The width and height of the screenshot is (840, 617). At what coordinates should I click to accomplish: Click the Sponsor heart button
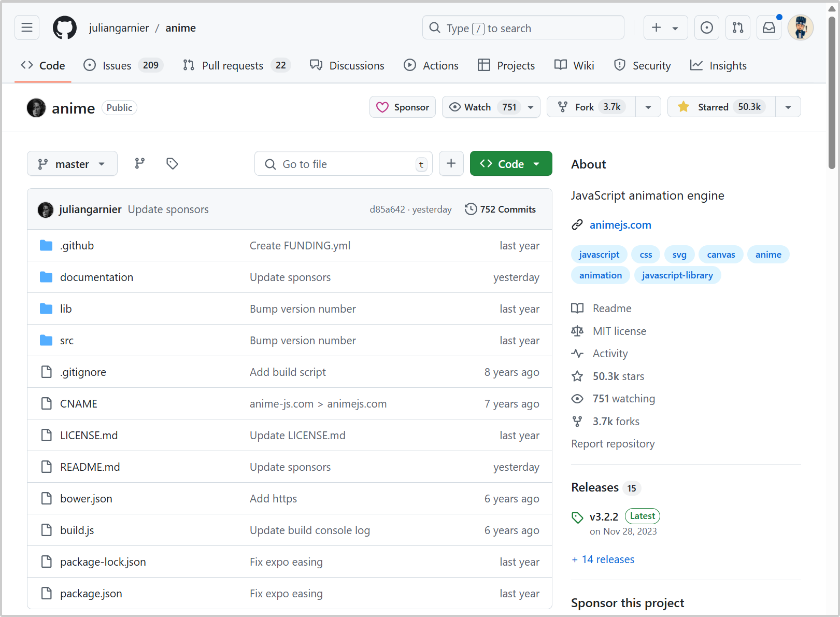403,107
